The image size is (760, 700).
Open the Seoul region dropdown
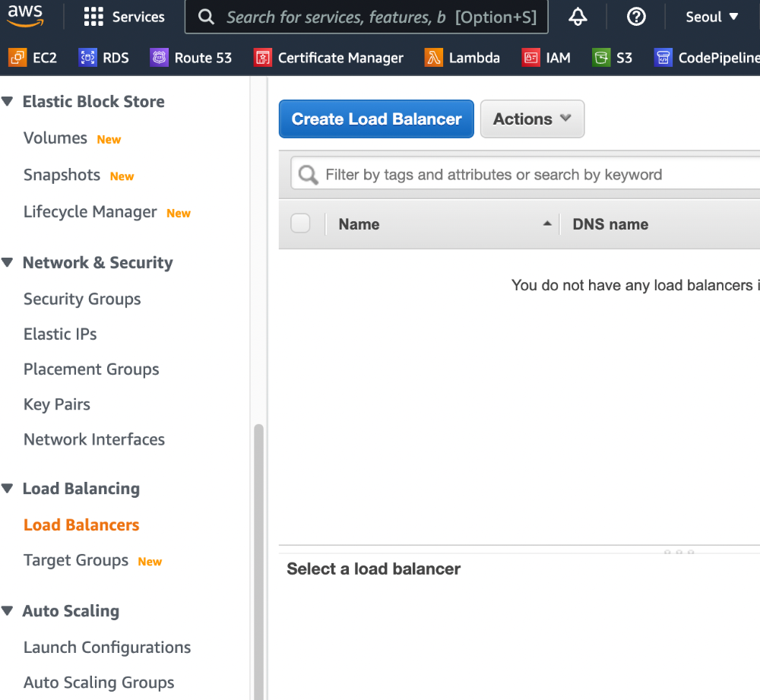coord(711,17)
